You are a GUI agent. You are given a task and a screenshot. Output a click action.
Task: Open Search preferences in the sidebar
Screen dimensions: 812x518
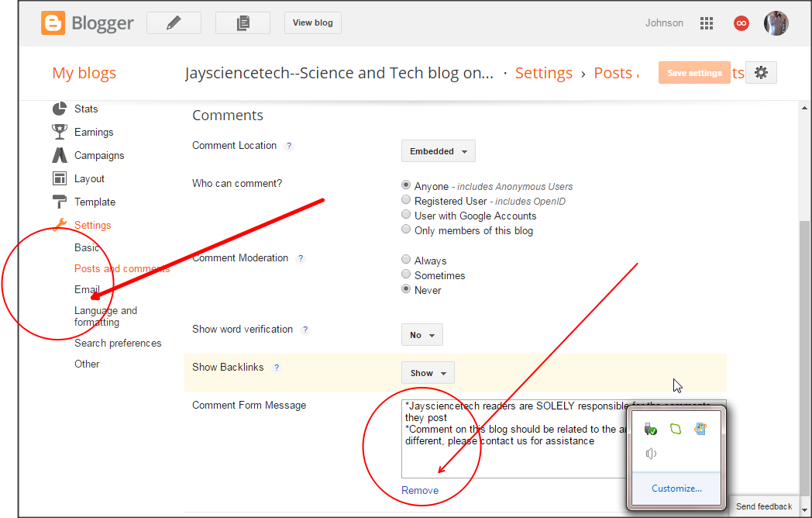[118, 343]
